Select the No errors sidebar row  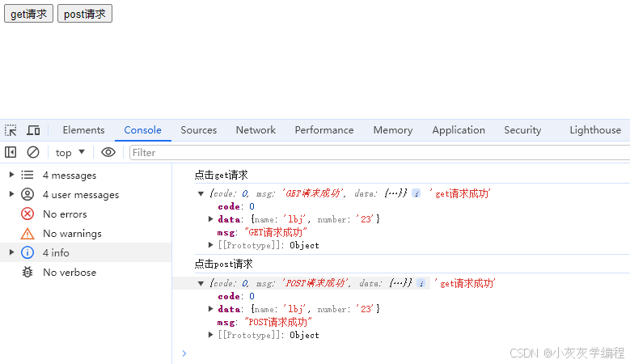86,214
